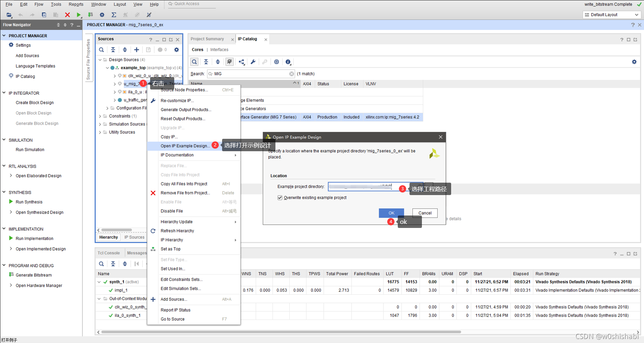
Task: Click Flow Navigator help question mark
Action: tap(72, 25)
